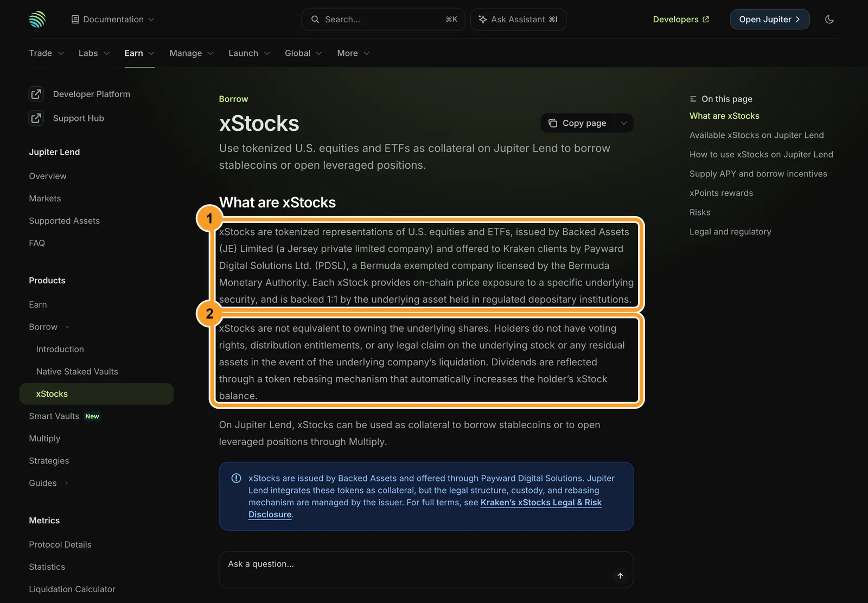This screenshot has width=868, height=603.
Task: Open the Strategies page
Action: [x=49, y=461]
